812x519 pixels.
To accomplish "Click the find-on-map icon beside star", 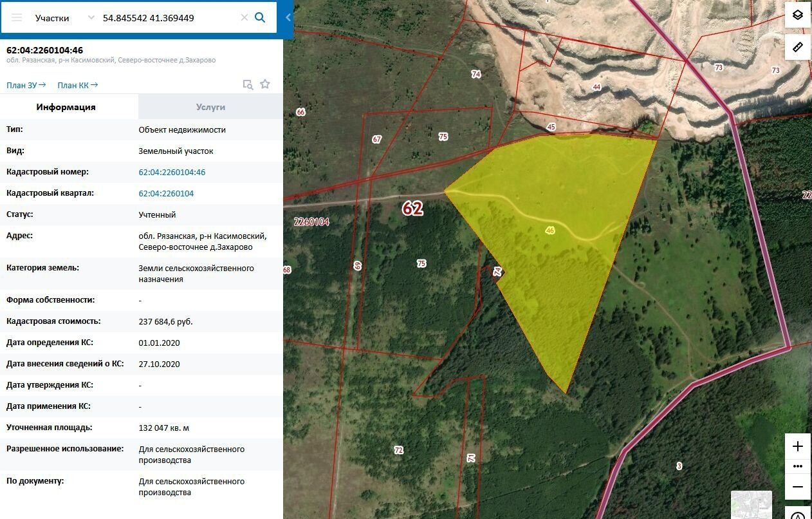I will pos(248,84).
